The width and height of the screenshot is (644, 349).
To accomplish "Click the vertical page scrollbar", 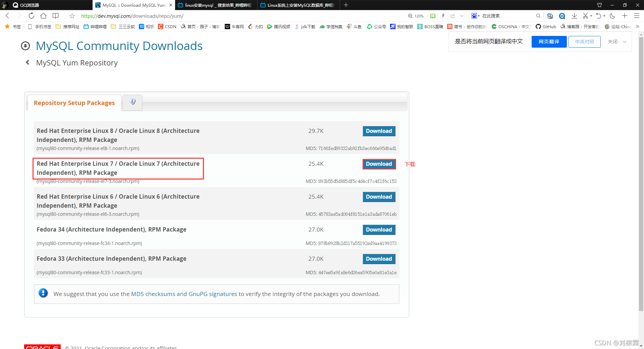I will [x=641, y=174].
